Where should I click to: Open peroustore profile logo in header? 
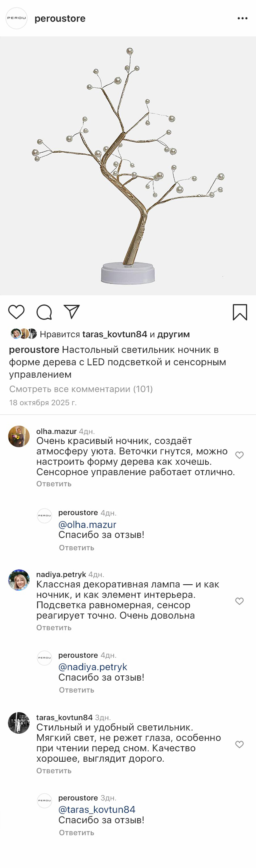pyautogui.click(x=16, y=18)
